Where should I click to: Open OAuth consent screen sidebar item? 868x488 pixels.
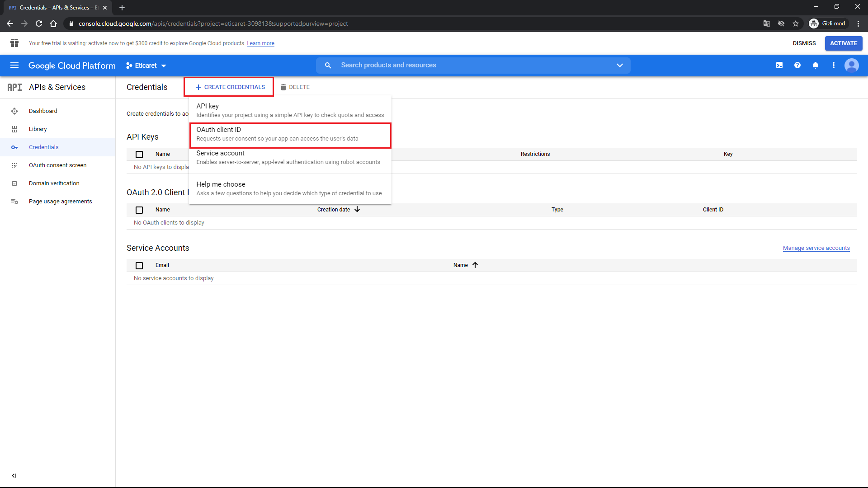click(x=58, y=165)
